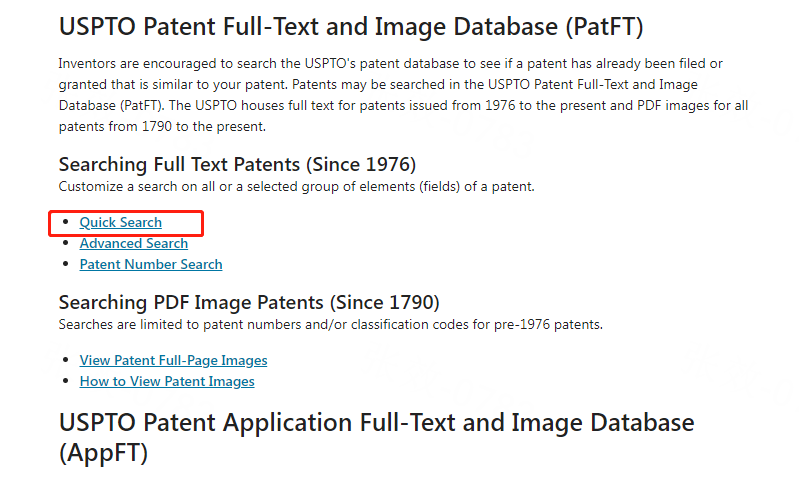
Task: Open View Patent Full-Page Images link
Action: [x=173, y=360]
